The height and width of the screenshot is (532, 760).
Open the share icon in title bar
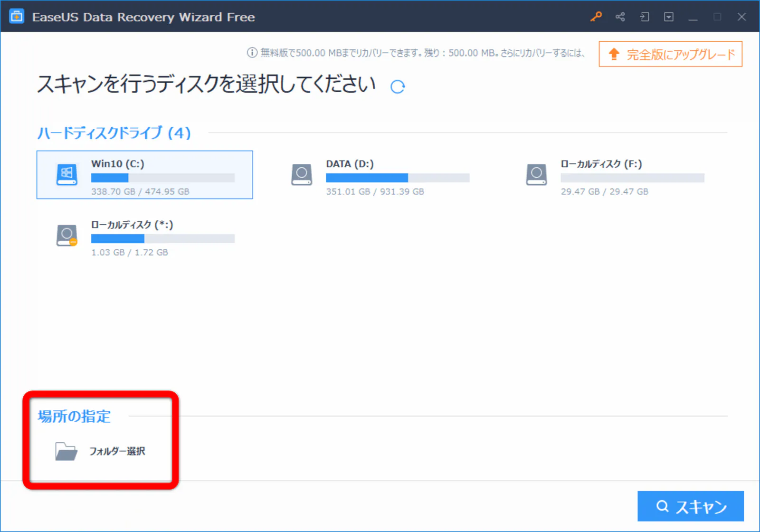coord(620,17)
